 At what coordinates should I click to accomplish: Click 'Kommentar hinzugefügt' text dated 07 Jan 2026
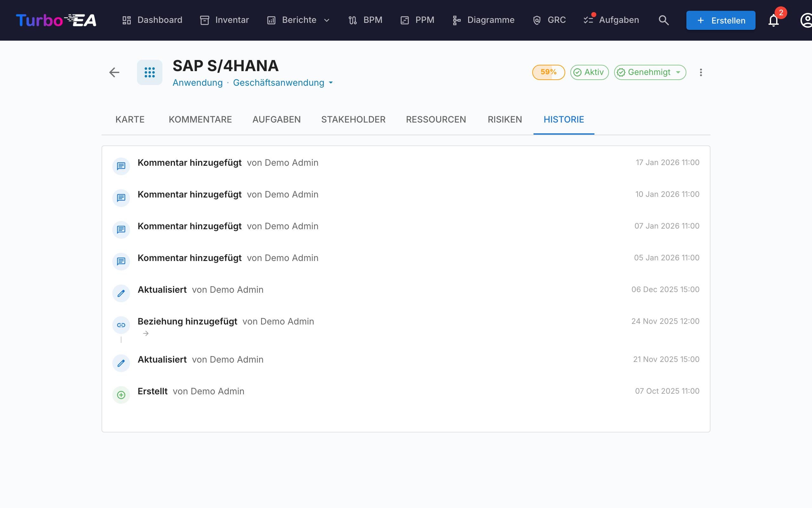point(190,226)
